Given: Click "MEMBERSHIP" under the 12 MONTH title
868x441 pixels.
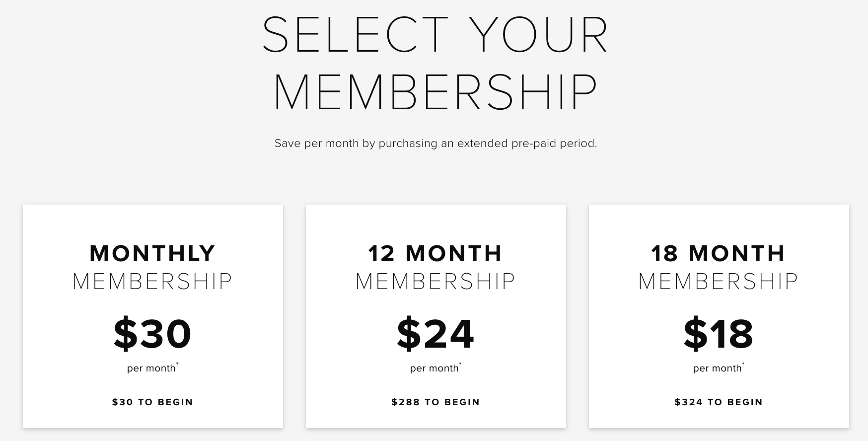Looking at the screenshot, I should pos(435,282).
